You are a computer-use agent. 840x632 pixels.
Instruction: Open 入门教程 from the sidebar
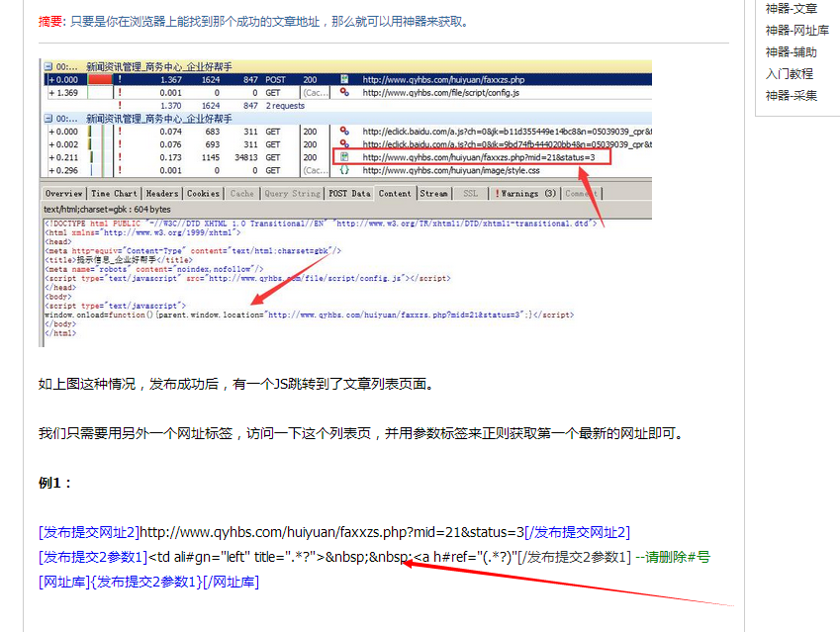789,74
